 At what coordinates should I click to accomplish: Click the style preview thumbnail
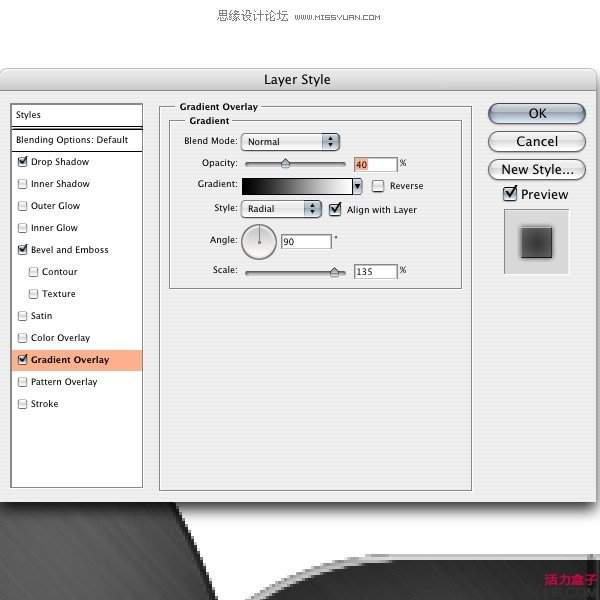point(536,242)
